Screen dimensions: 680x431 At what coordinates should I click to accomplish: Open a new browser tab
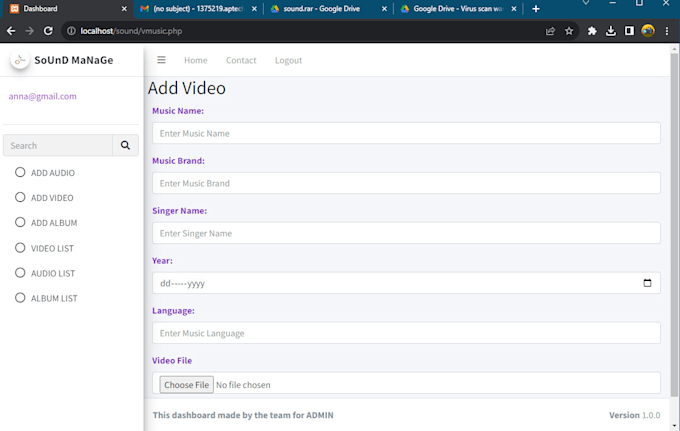536,9
